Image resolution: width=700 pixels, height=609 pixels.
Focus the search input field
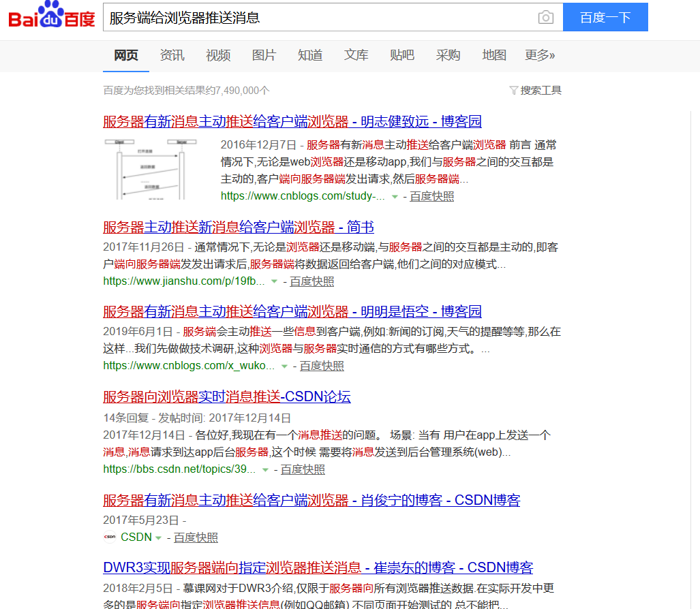(x=320, y=18)
